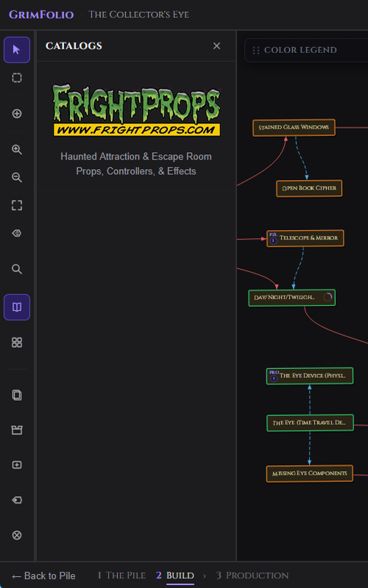This screenshot has width=368, height=588.
Task: Select the pointer cursor tool
Action: 17,50
